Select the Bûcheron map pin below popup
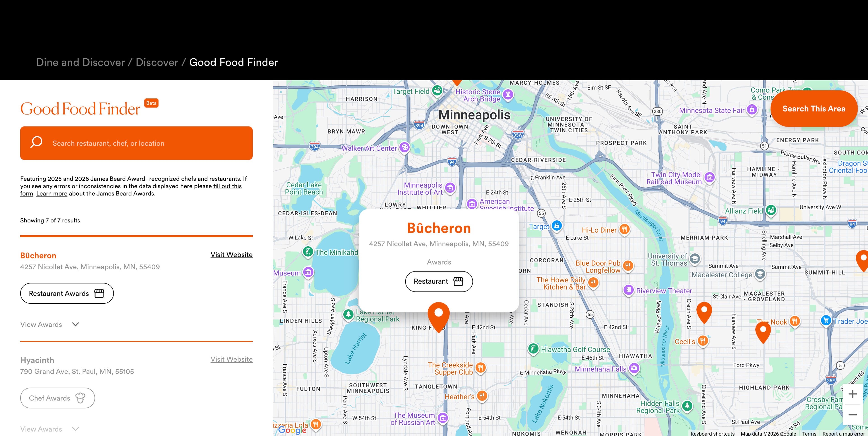The width and height of the screenshot is (868, 436). coord(438,317)
